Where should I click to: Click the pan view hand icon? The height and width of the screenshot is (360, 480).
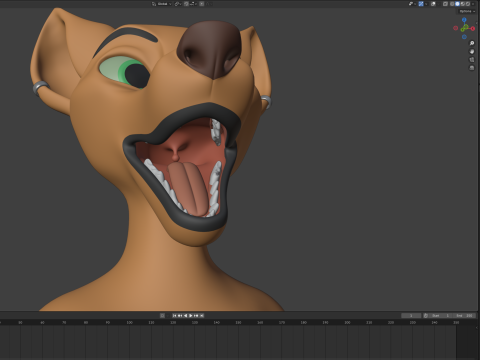click(472, 51)
